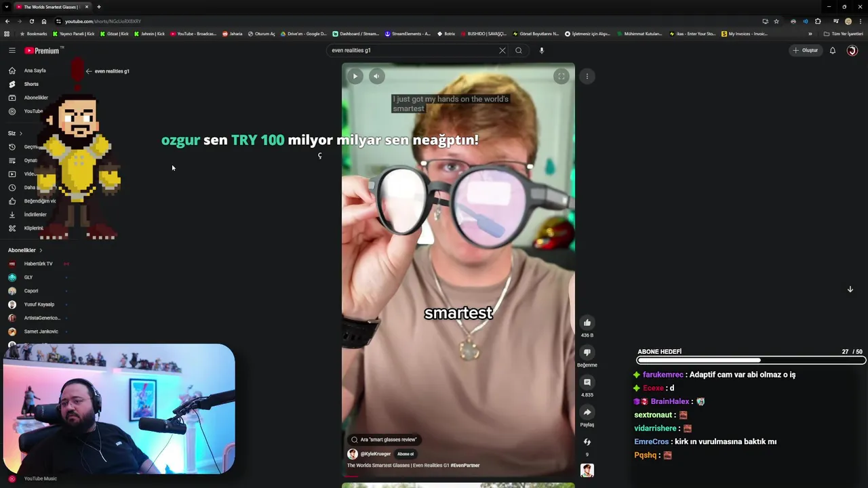Go back using the even realities g1 arrow
Screen dimensions: 868x488
(x=89, y=71)
